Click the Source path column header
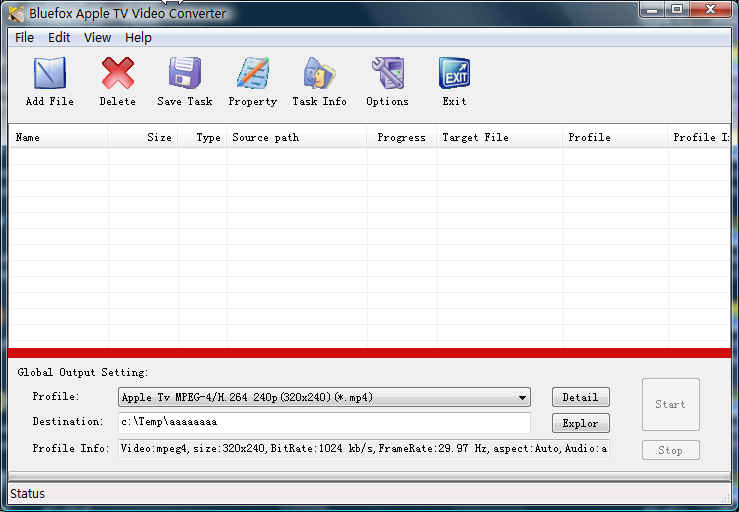The height and width of the screenshot is (512, 739). click(x=297, y=138)
